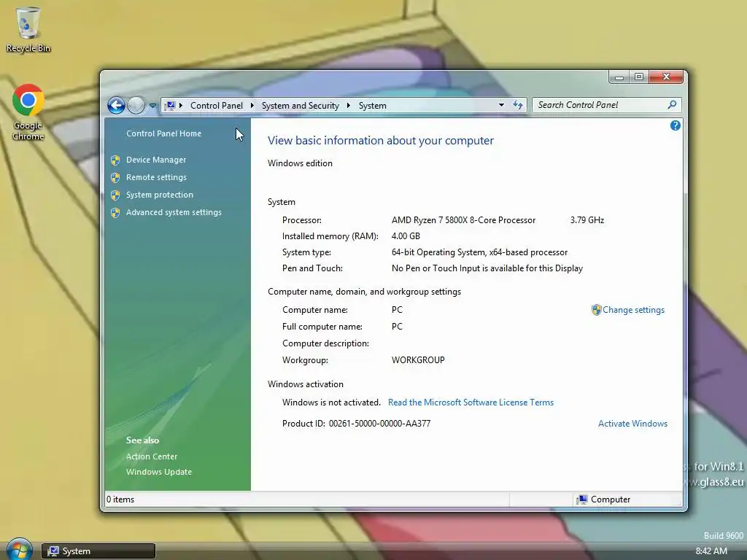Expand the arrow after System and Security
747x560 pixels.
(348, 105)
